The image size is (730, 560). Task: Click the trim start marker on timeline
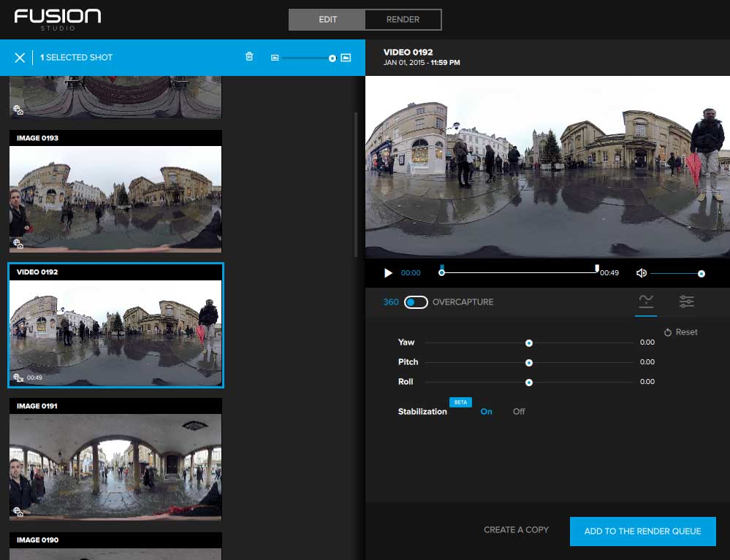click(x=442, y=268)
